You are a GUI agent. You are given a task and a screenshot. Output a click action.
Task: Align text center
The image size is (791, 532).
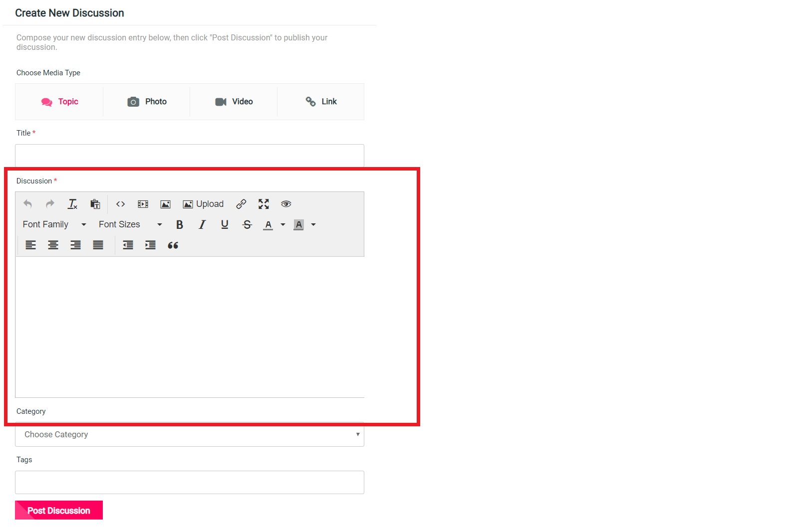pos(53,245)
